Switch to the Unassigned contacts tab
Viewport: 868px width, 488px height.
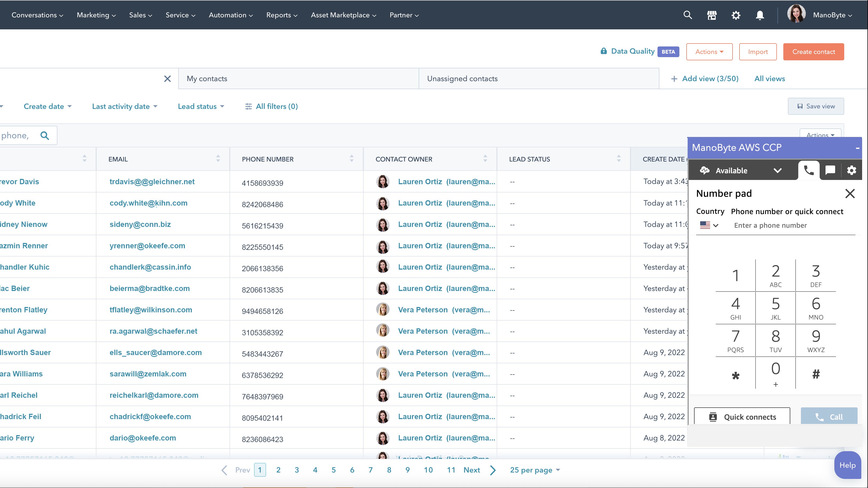pos(462,78)
